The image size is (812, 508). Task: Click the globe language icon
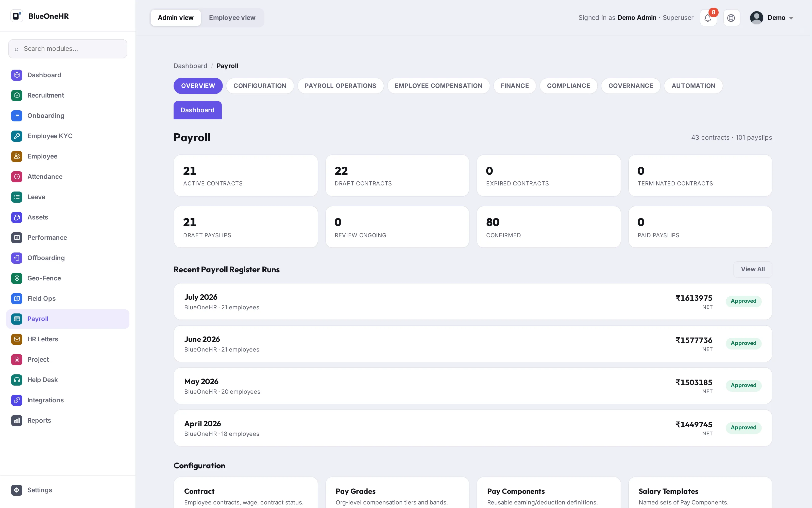[x=731, y=18]
